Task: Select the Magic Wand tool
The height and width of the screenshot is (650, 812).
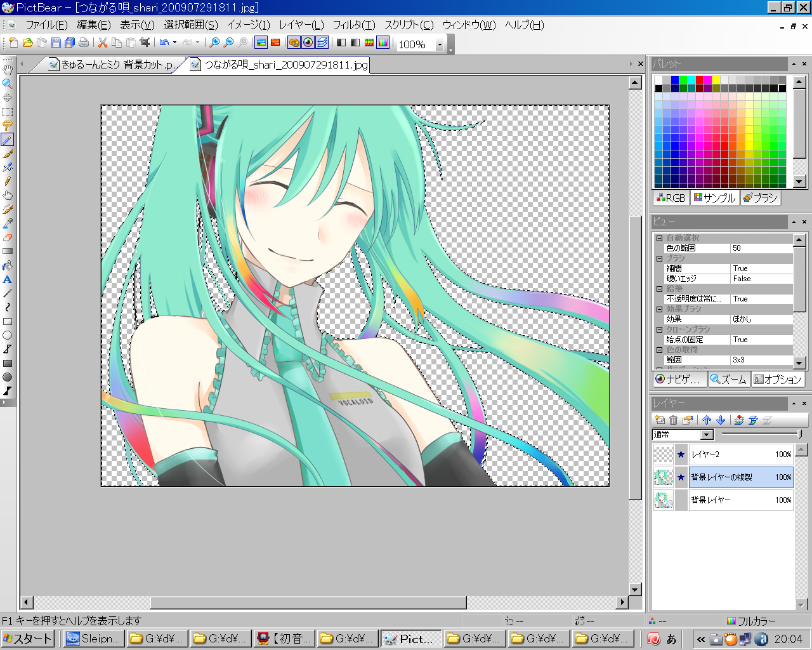Action: [x=8, y=140]
